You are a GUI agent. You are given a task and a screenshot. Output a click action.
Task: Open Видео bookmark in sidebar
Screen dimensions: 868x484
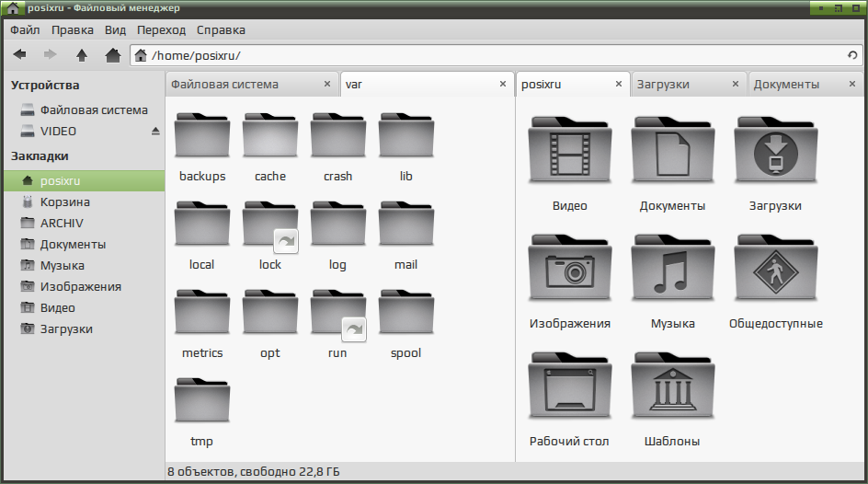[85, 308]
